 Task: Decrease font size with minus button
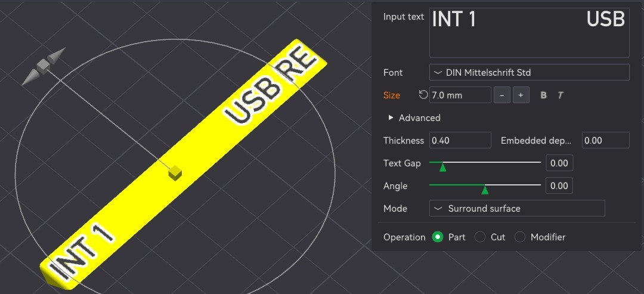[502, 95]
